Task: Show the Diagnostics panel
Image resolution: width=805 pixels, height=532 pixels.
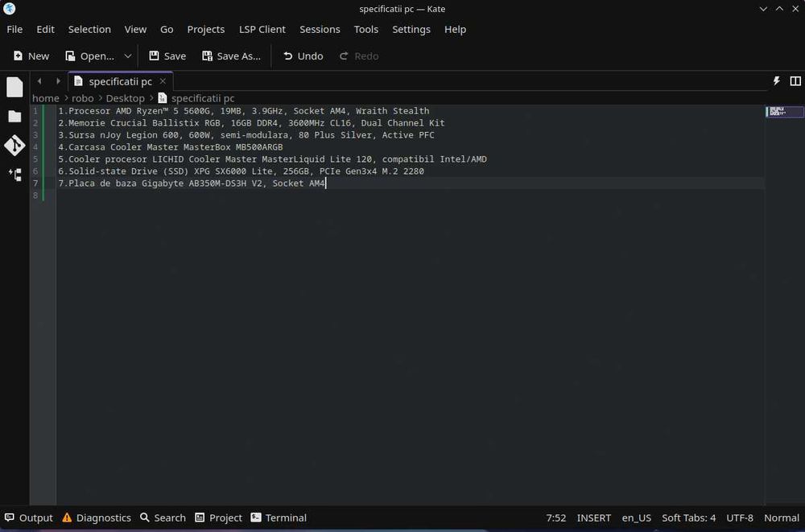Action: (97, 518)
